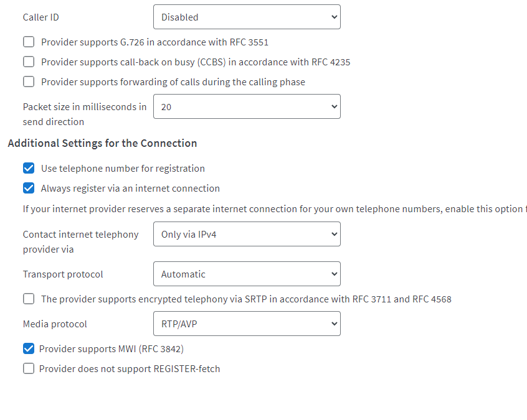Screen dimensions: 527x420
Task: Enable call forwarding during the calling phase
Action: pos(29,82)
